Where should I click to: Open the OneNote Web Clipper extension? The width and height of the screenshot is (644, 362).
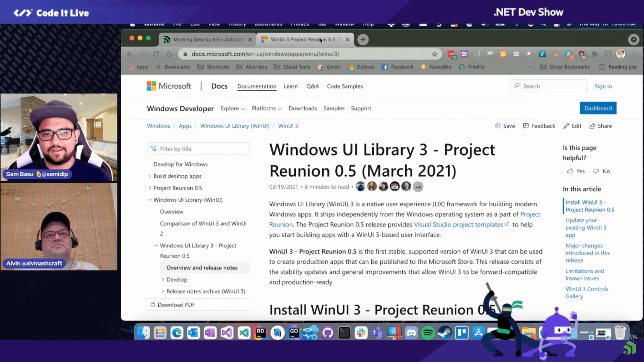click(x=464, y=54)
